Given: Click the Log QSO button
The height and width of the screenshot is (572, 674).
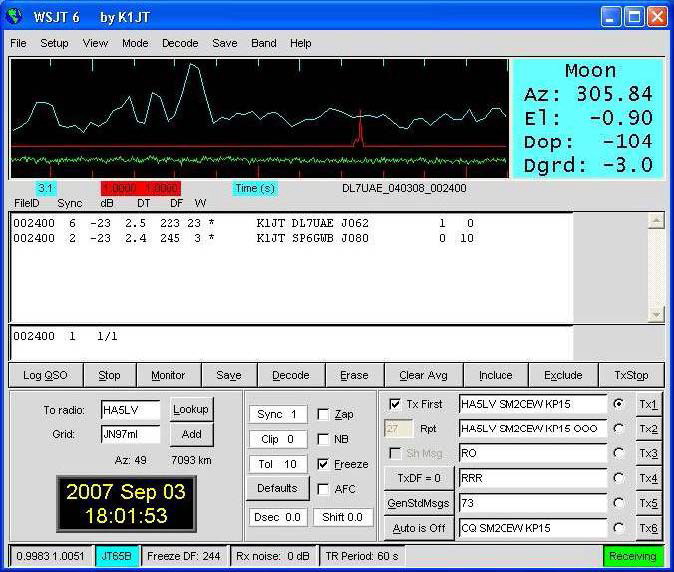Looking at the screenshot, I should 45,375.
